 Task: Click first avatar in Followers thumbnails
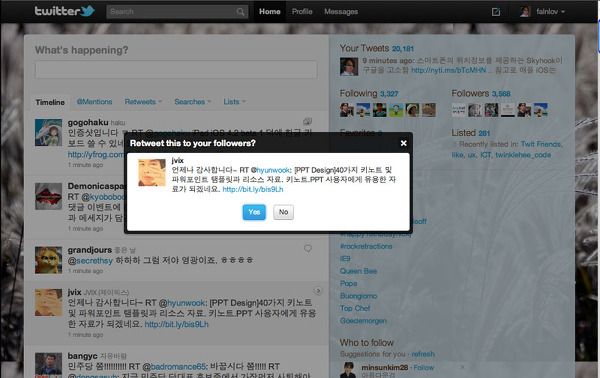click(458, 110)
